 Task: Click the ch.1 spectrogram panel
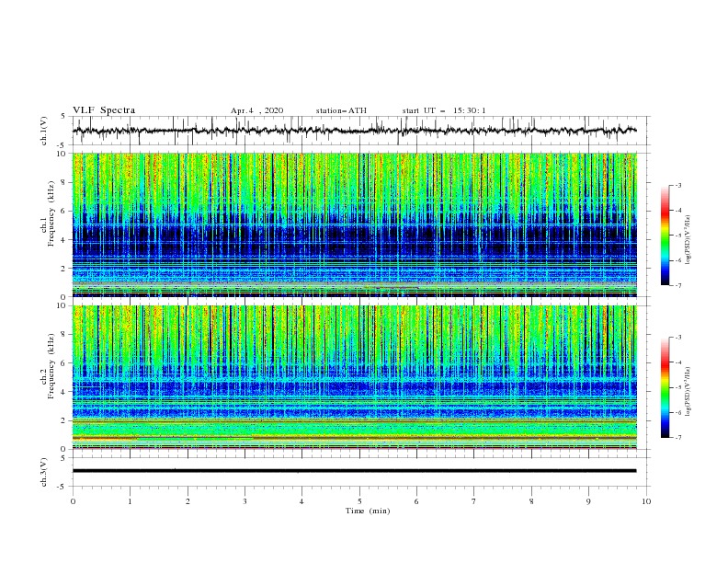pyautogui.click(x=355, y=224)
